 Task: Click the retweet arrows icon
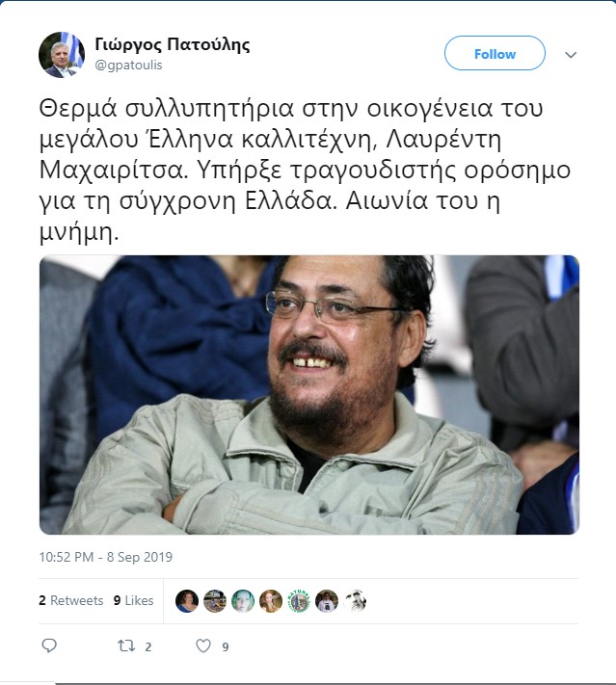[x=126, y=645]
